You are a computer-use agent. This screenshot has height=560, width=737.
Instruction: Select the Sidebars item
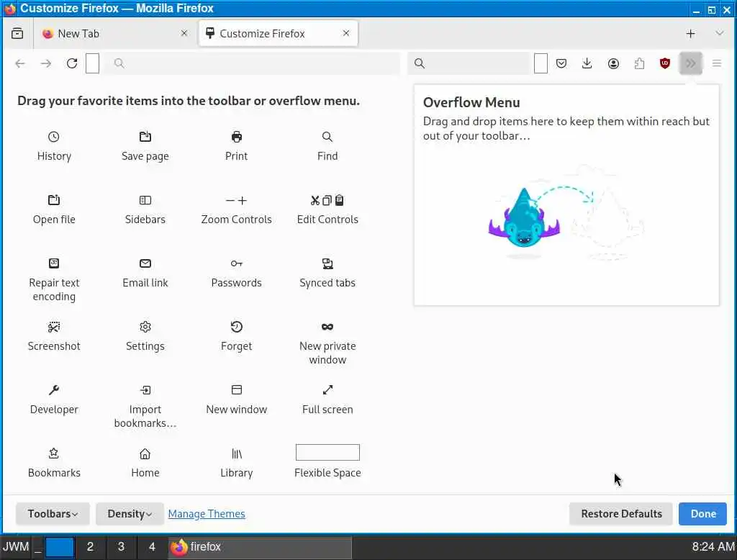point(145,210)
